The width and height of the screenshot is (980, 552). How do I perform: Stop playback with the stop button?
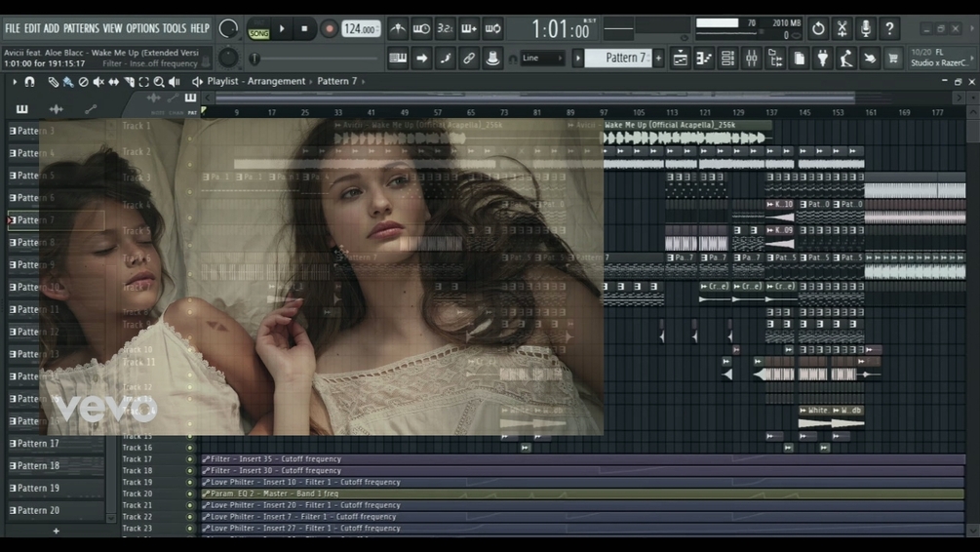click(x=304, y=28)
